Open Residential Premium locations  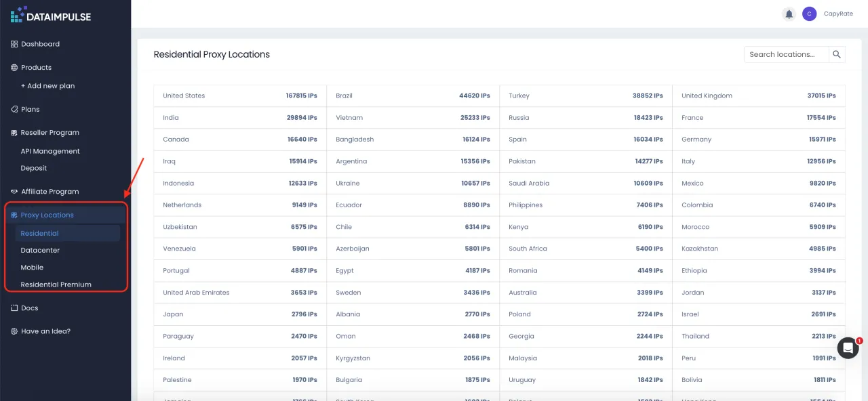[56, 284]
